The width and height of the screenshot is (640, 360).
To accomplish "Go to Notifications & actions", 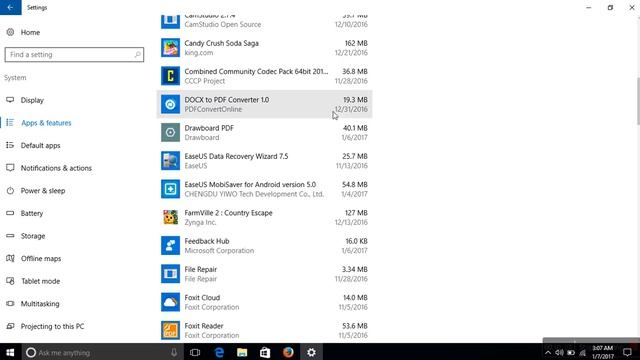I will pos(56,168).
